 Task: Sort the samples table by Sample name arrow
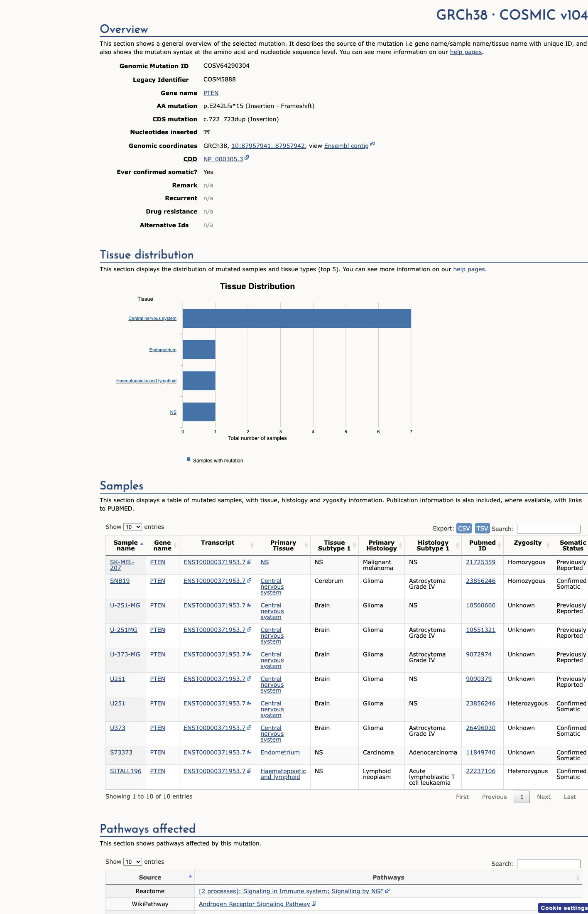(142, 544)
